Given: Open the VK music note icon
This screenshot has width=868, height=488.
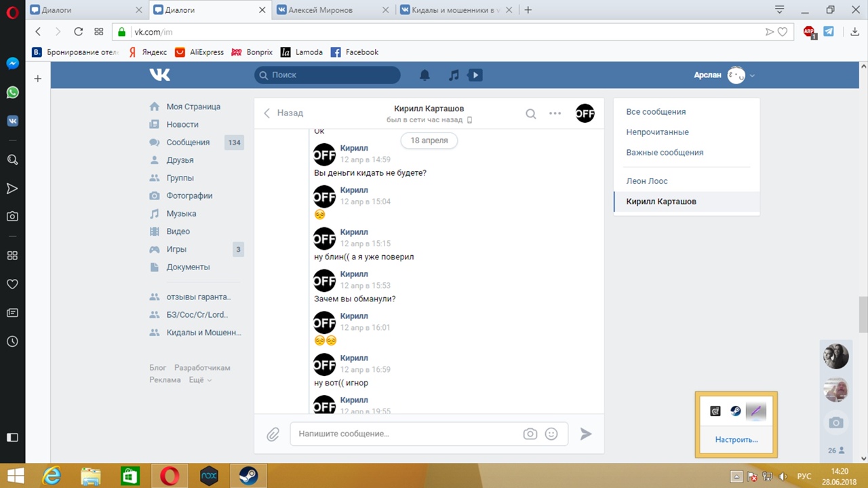Looking at the screenshot, I should 454,75.
